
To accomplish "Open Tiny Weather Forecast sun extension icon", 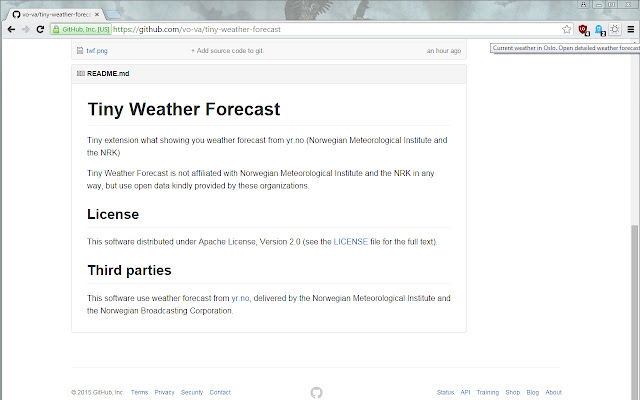I will pos(615,29).
